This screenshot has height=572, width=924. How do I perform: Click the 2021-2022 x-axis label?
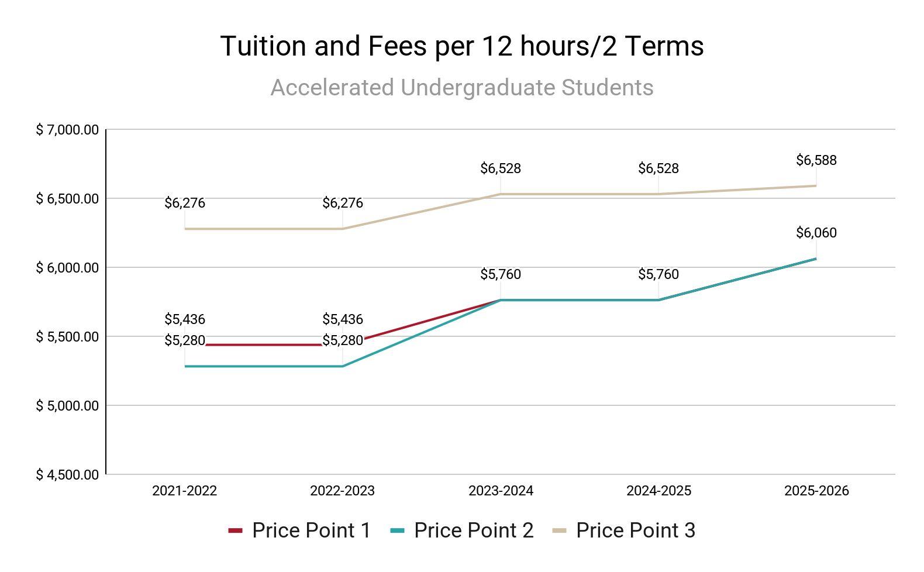click(x=184, y=491)
